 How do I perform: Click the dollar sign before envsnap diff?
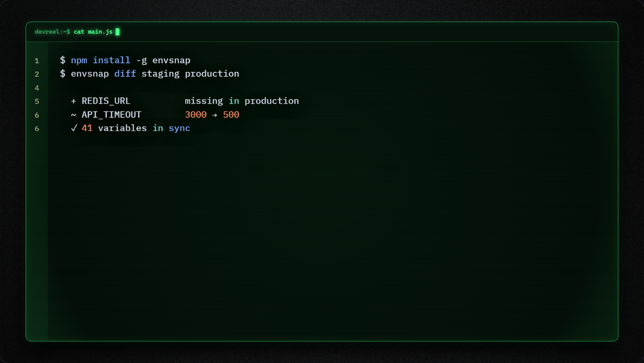[x=63, y=74]
